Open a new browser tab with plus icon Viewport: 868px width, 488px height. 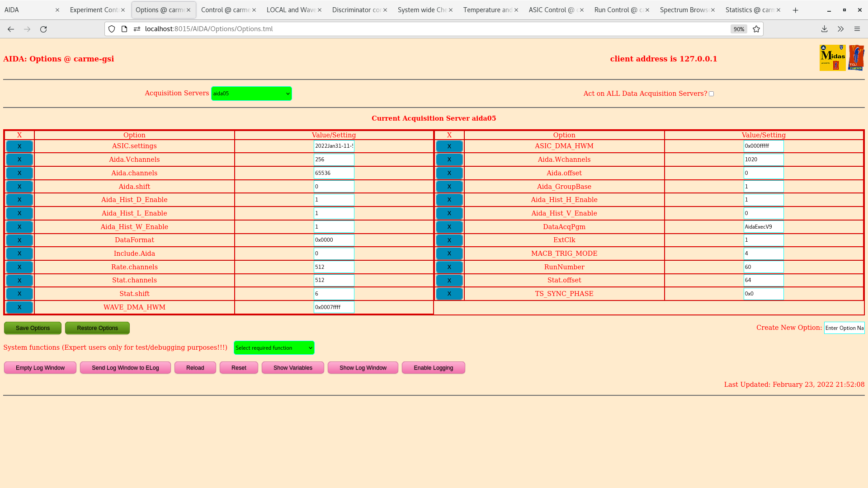pyautogui.click(x=796, y=10)
